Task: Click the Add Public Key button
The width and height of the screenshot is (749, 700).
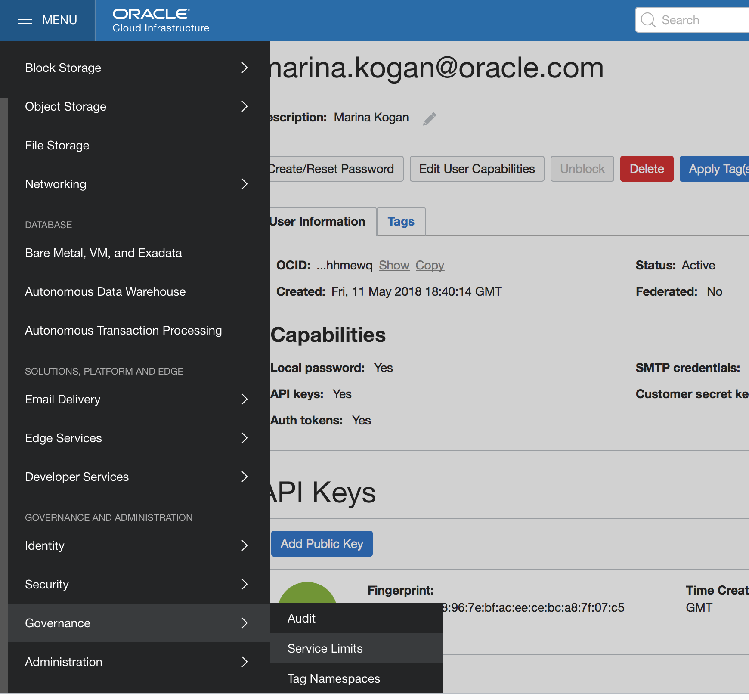Action: tap(322, 544)
